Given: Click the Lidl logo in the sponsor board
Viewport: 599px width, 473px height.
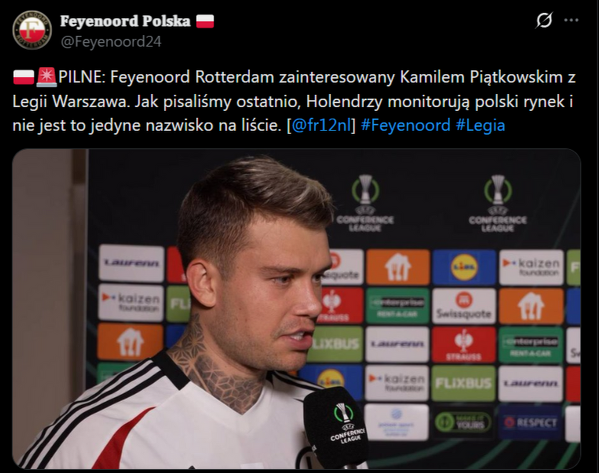Looking at the screenshot, I should [464, 267].
